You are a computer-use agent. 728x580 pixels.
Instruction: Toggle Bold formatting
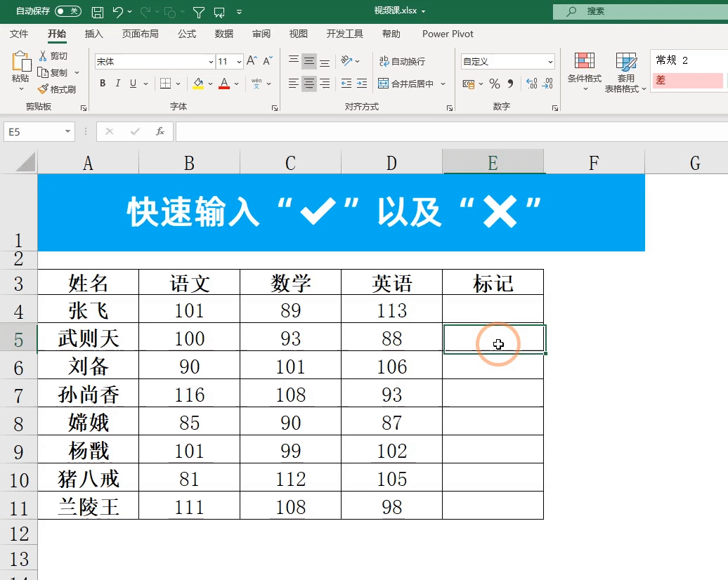pos(103,84)
